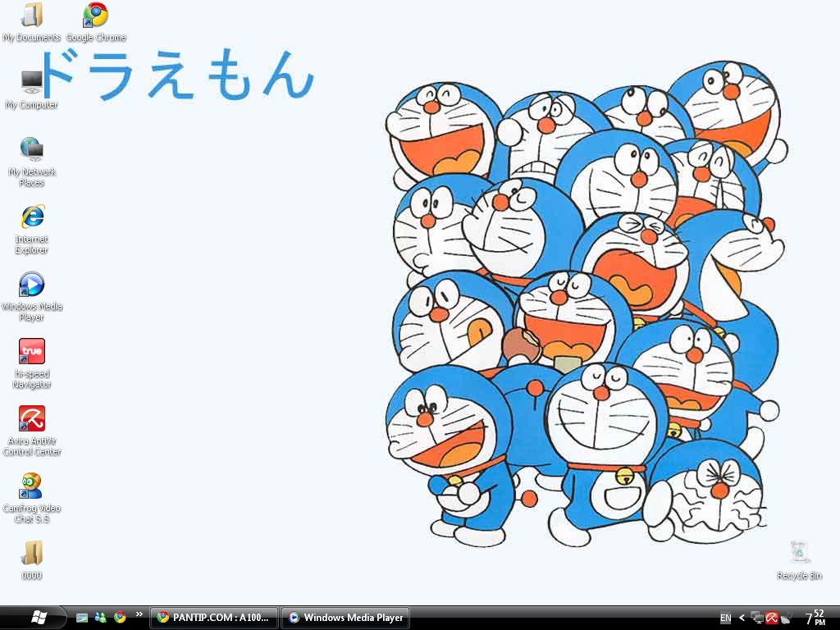Select the Camfrog Video Chat 5.5 shortcut
Viewport: 840px width, 630px height.
coord(32,498)
